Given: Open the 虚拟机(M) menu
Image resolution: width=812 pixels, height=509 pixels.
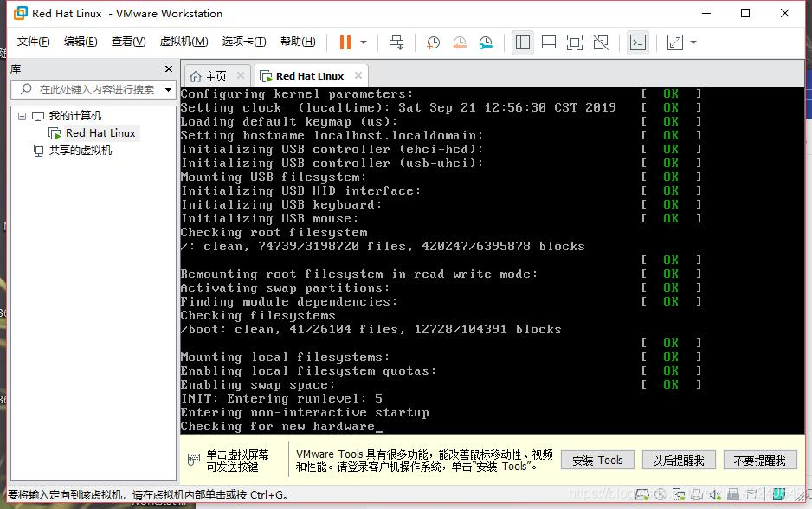Looking at the screenshot, I should coord(184,42).
